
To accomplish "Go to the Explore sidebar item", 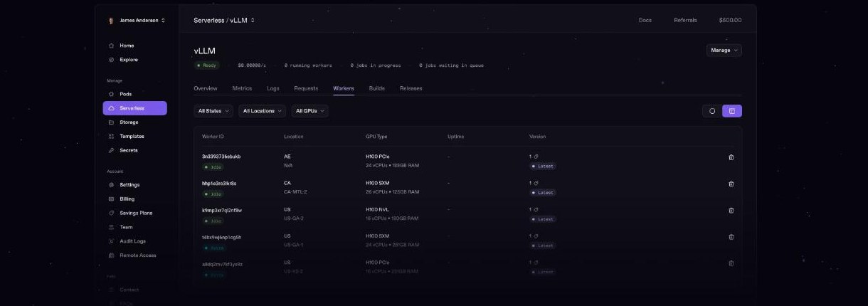I will tap(134, 60).
